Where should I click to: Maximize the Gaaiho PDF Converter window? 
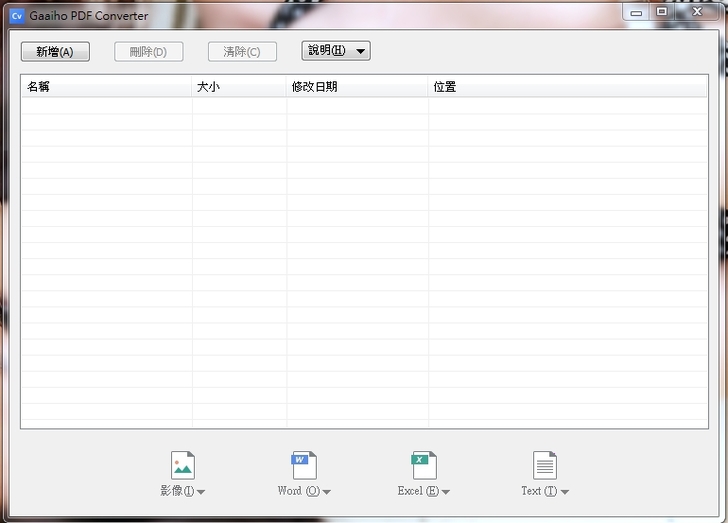tap(662, 11)
